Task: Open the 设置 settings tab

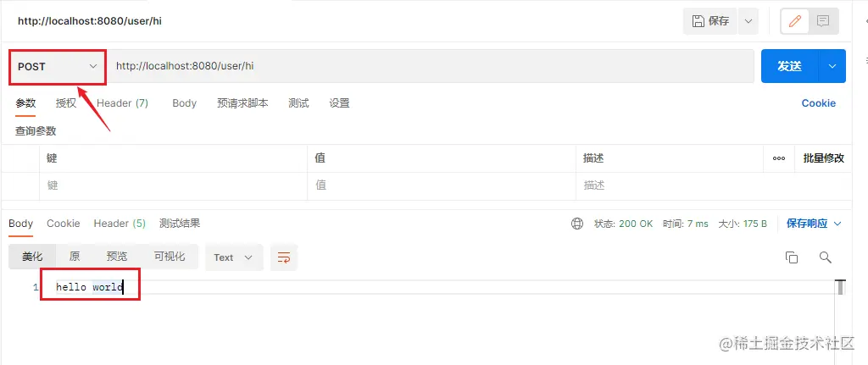Action: tap(339, 103)
